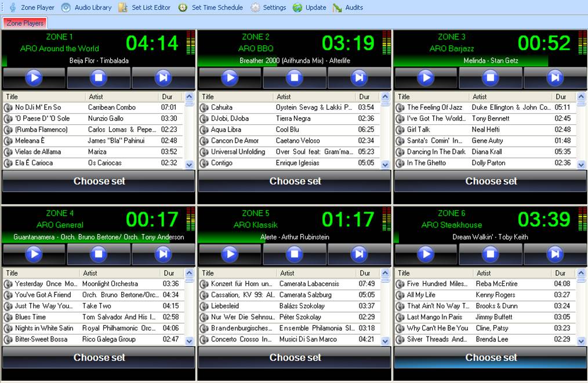The image size is (588, 383).
Task: Select the Zone Players tab
Action: [24, 23]
